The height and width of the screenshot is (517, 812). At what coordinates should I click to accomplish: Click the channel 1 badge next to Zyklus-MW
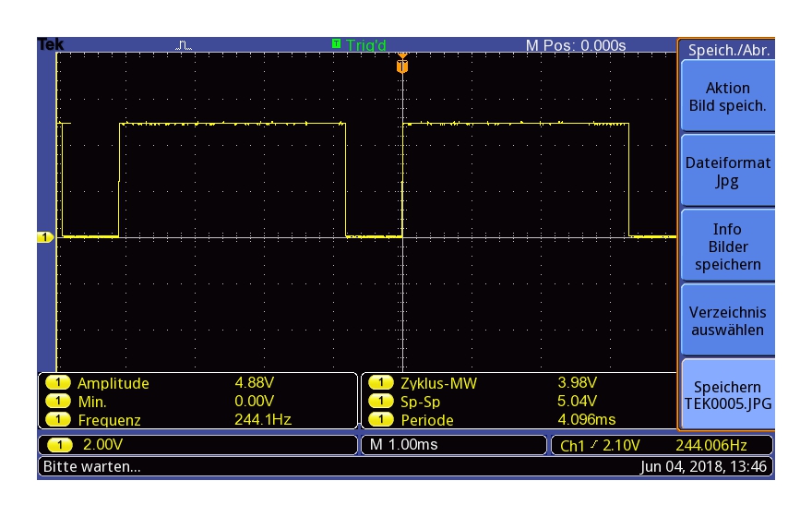[380, 383]
